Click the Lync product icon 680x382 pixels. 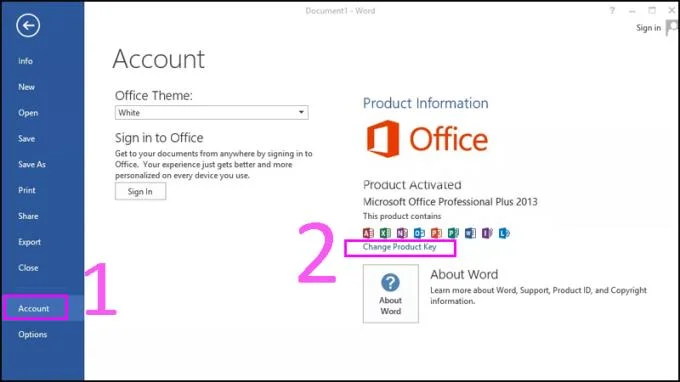504,233
